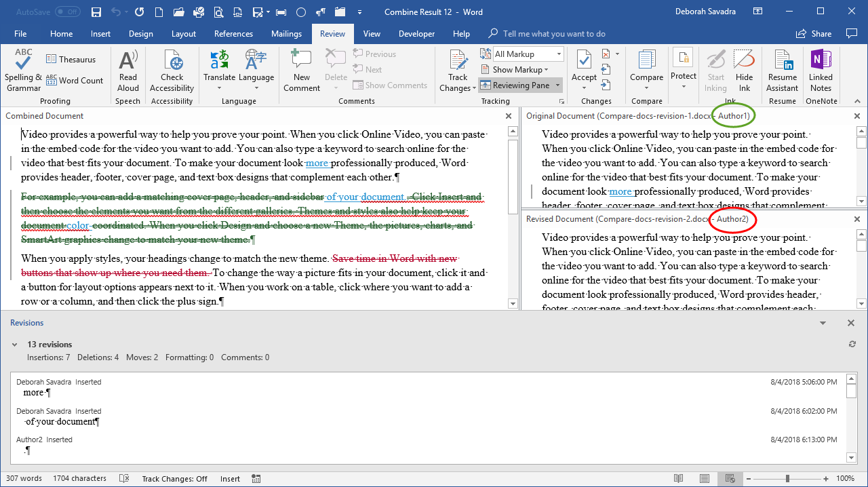Toggle Track Changes in status bar

[x=174, y=478]
